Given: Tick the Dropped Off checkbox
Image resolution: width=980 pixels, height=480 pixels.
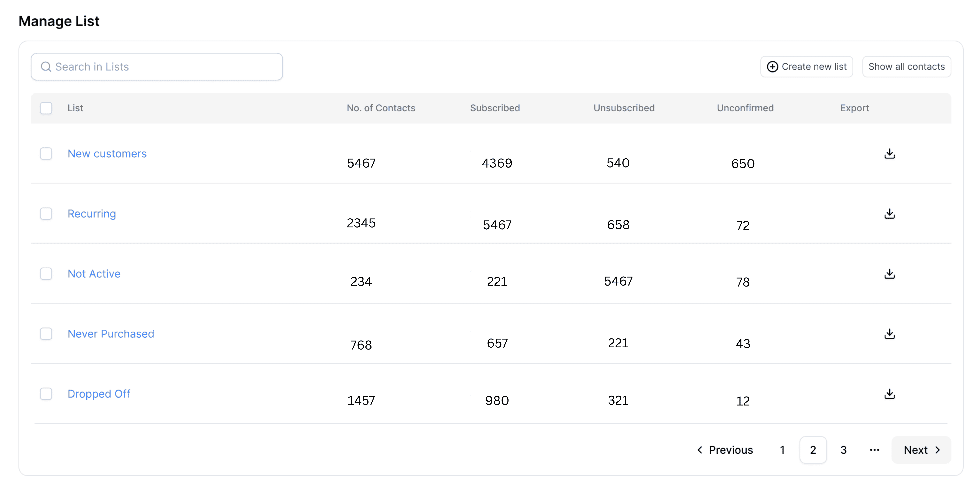Looking at the screenshot, I should (x=46, y=394).
